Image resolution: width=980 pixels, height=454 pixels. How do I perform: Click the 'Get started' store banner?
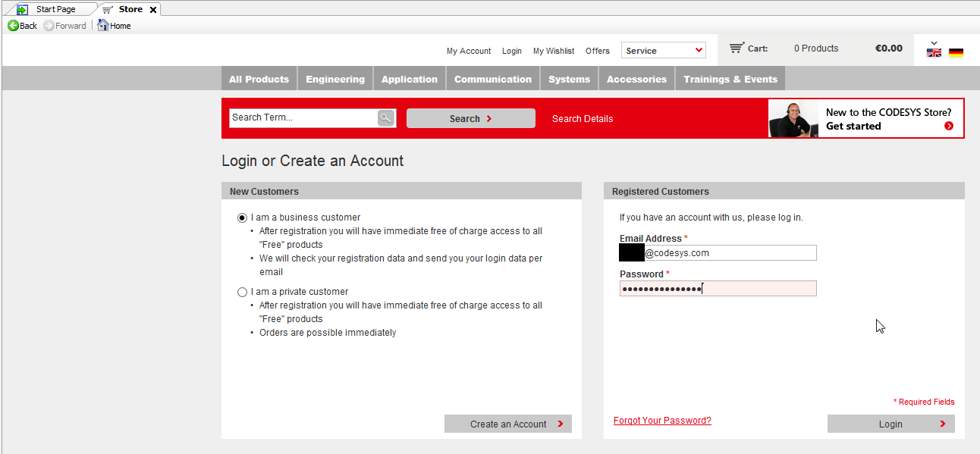(865, 119)
